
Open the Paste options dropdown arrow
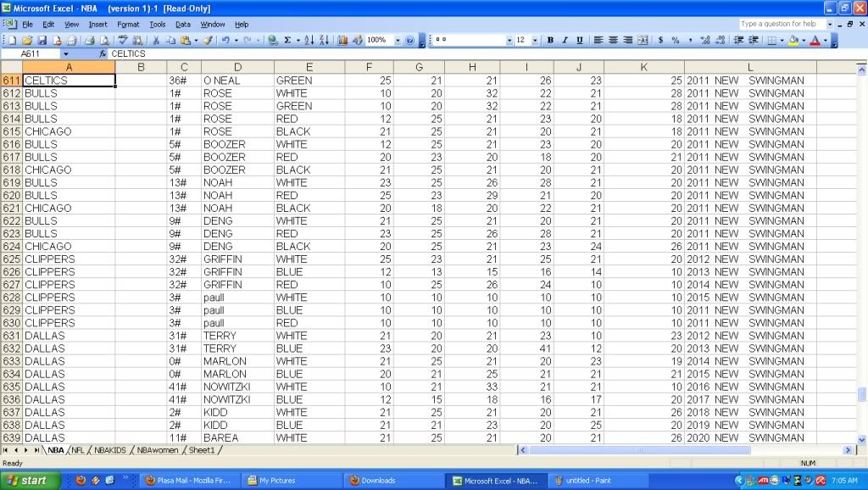(196, 41)
